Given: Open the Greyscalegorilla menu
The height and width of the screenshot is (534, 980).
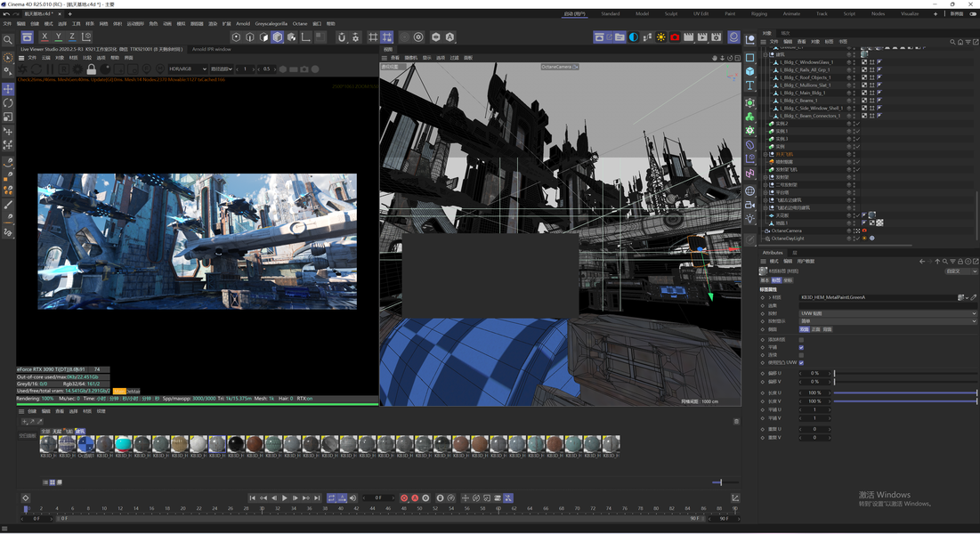Looking at the screenshot, I should pos(271,24).
